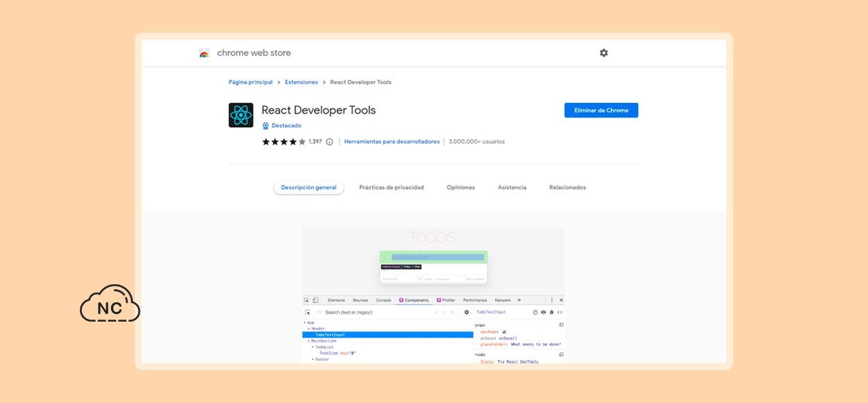Click the Destacado badge icon
This screenshot has width=868, height=403.
pos(265,126)
